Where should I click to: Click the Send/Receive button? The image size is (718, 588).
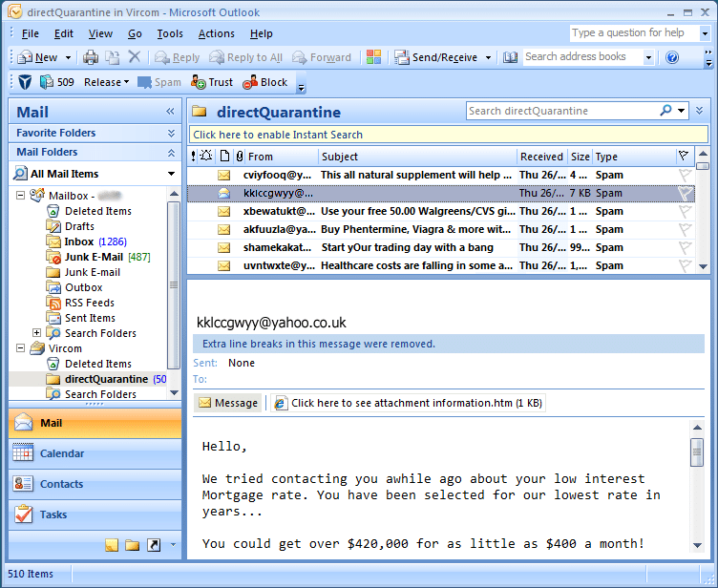(436, 57)
